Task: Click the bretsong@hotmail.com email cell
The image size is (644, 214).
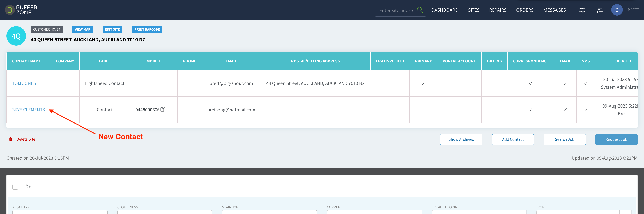Action: click(231, 110)
